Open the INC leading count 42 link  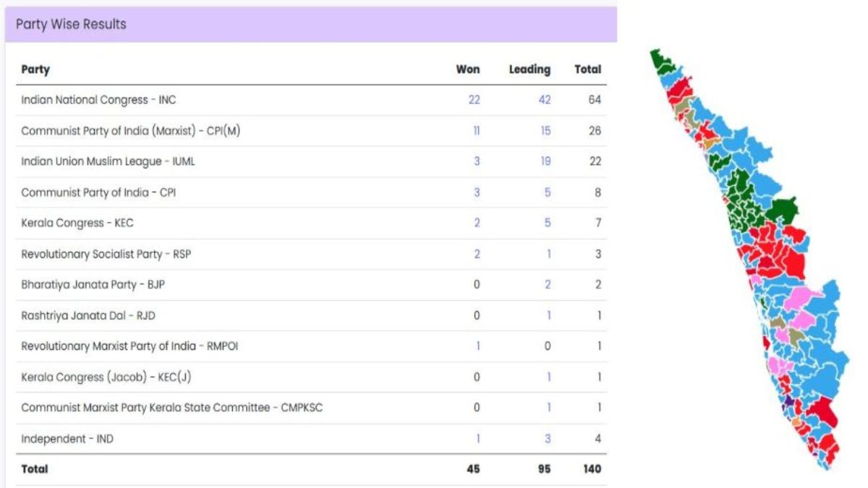tap(544, 100)
